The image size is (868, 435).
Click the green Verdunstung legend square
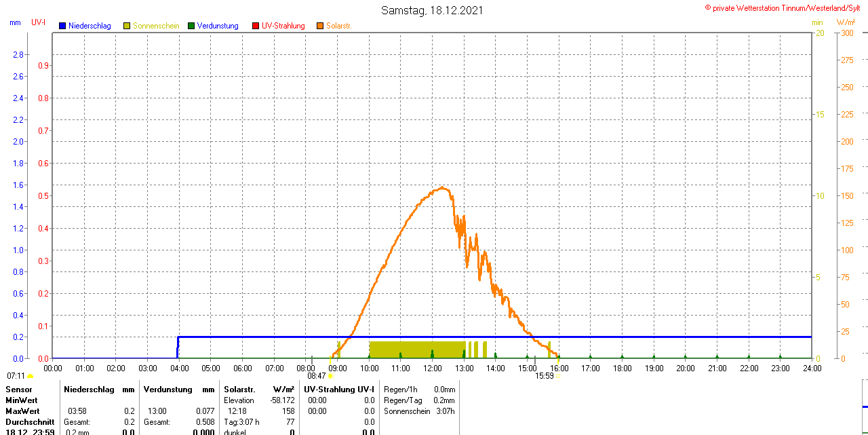coord(191,26)
